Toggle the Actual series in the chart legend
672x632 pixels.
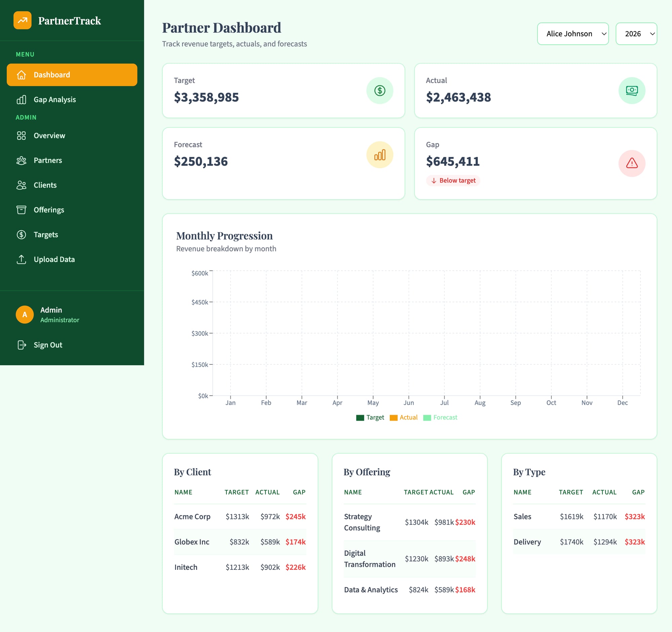pyautogui.click(x=404, y=417)
